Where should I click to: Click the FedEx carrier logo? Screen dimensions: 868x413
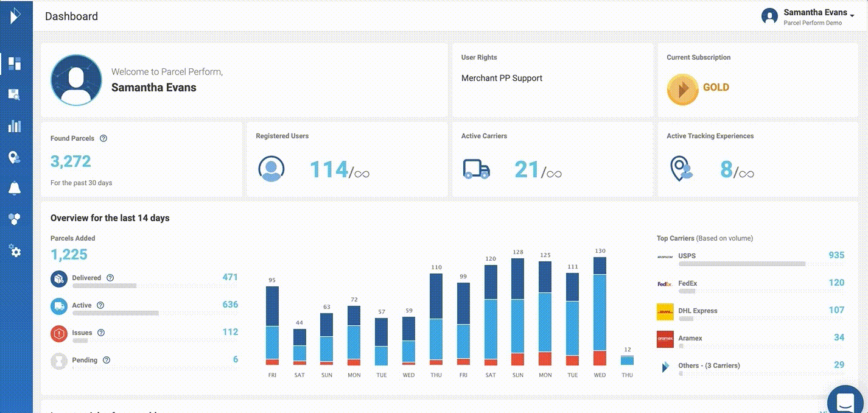tap(665, 284)
